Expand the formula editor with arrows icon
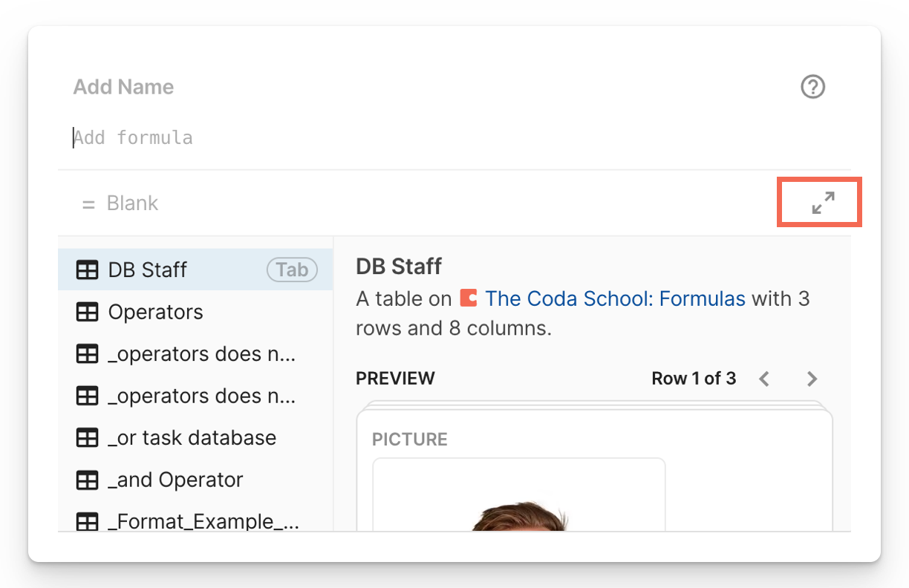 pyautogui.click(x=822, y=203)
